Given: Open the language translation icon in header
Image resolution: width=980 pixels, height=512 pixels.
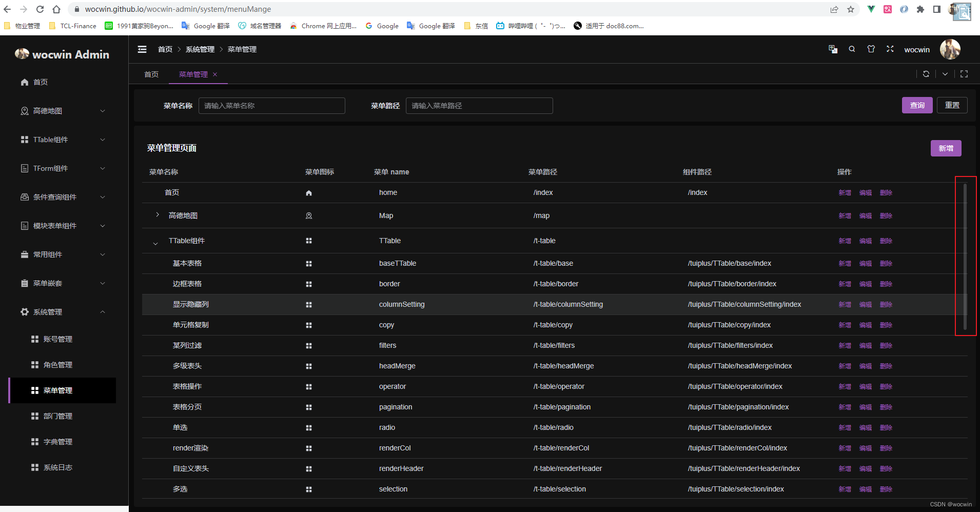Looking at the screenshot, I should click(x=833, y=49).
